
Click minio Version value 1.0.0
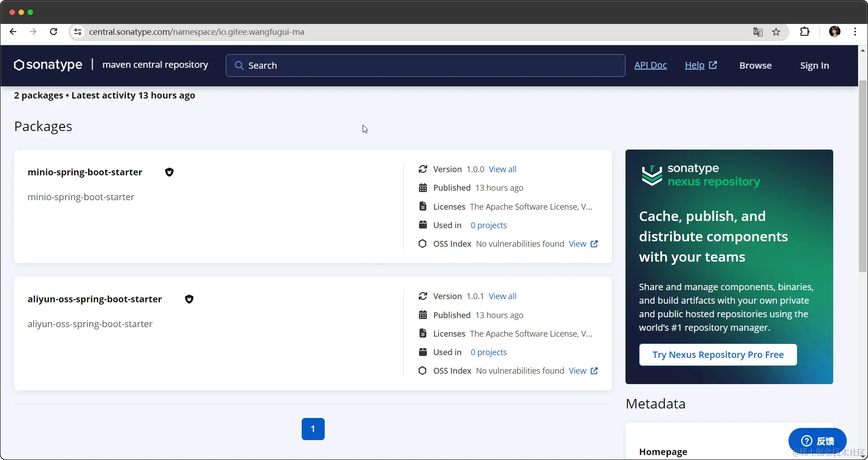pyautogui.click(x=475, y=169)
